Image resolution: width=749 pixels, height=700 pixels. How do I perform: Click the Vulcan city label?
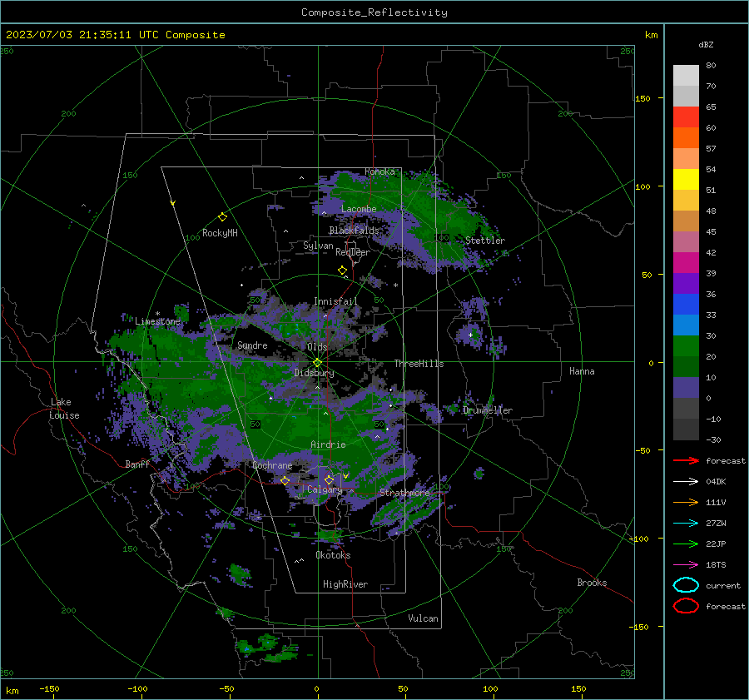[423, 618]
